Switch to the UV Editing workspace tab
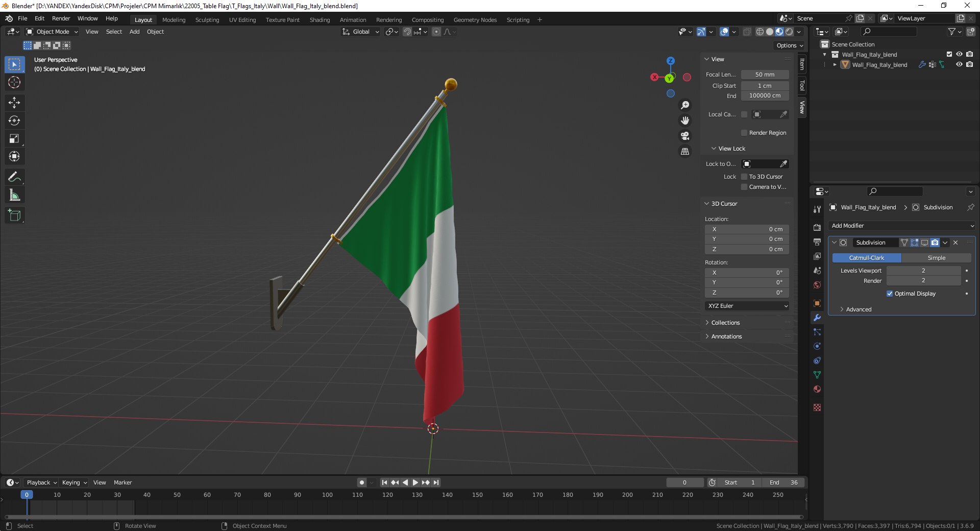Screen dimensions: 980x531 242,20
